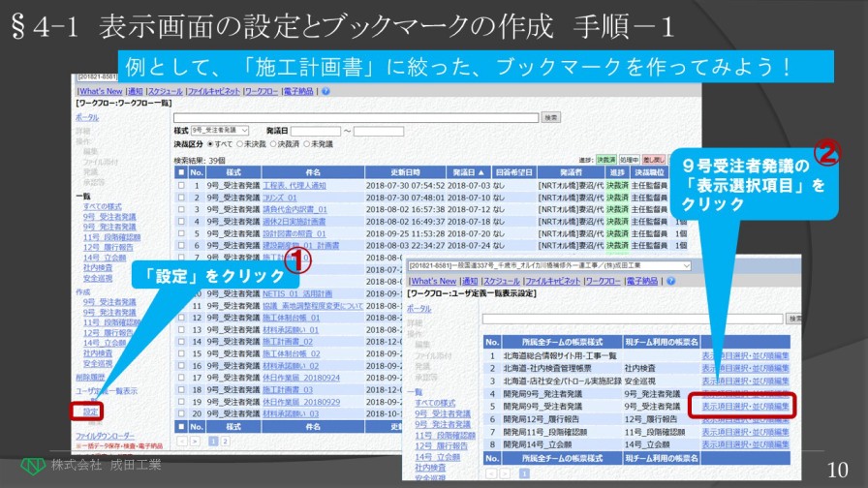The image size is (868, 488).
Task: Click the blue help icon in top menu
Action: tap(325, 91)
